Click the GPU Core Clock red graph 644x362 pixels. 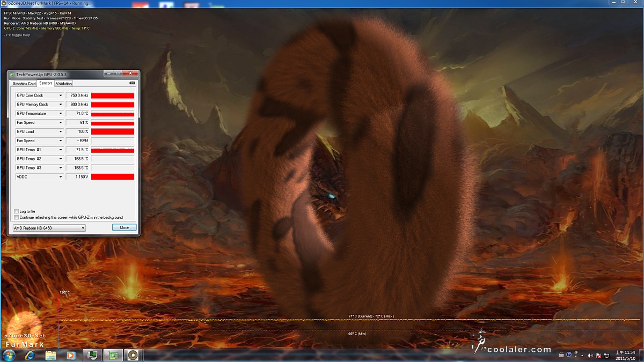click(x=113, y=95)
